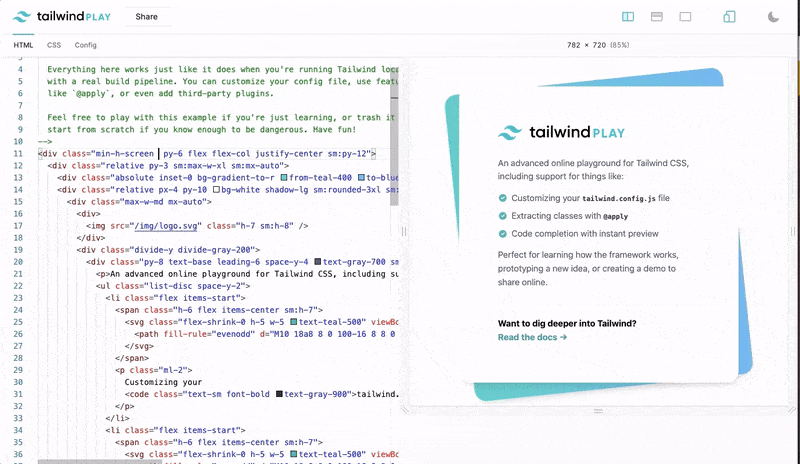800x464 pixels.
Task: Switch to the CSS tab
Action: pos(54,45)
